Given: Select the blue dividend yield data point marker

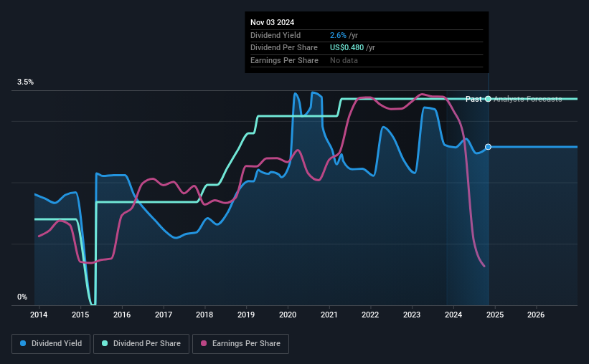Looking at the screenshot, I should pyautogui.click(x=488, y=147).
